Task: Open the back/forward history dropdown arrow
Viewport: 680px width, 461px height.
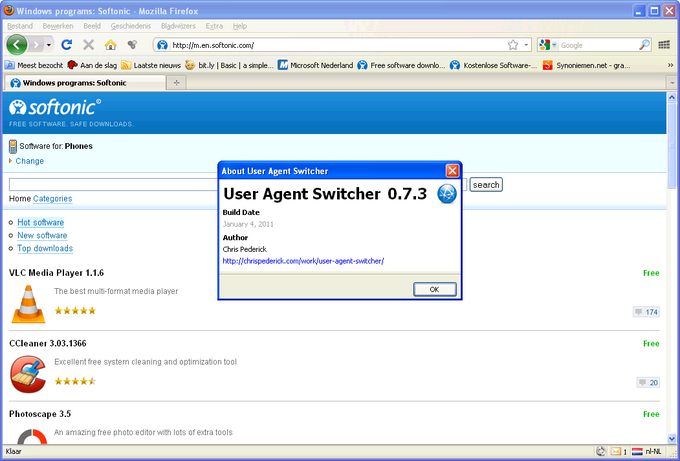Action: (x=49, y=45)
